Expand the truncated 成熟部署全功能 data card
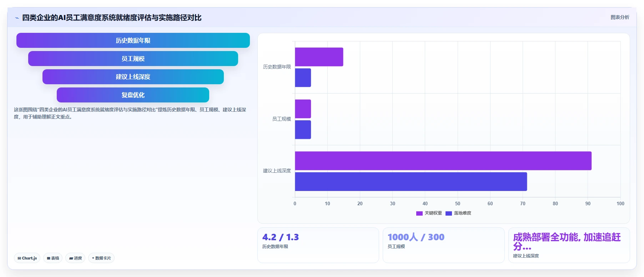Viewport: 644px width, 277px height. coord(569,245)
